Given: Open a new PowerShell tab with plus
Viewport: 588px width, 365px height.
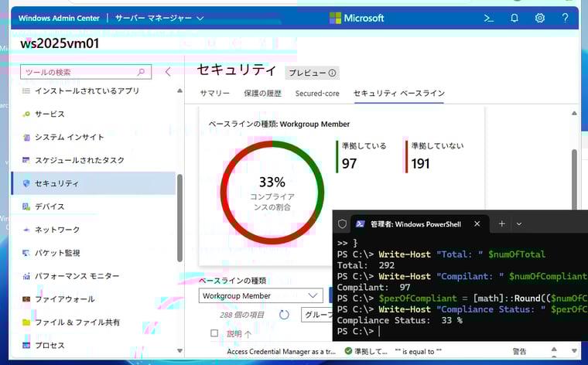Looking at the screenshot, I should [502, 223].
